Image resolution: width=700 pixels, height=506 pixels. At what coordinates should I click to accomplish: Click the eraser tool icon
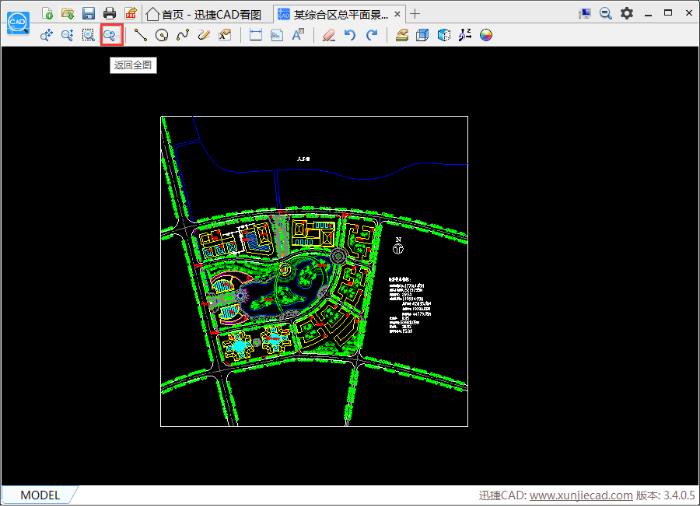329,35
